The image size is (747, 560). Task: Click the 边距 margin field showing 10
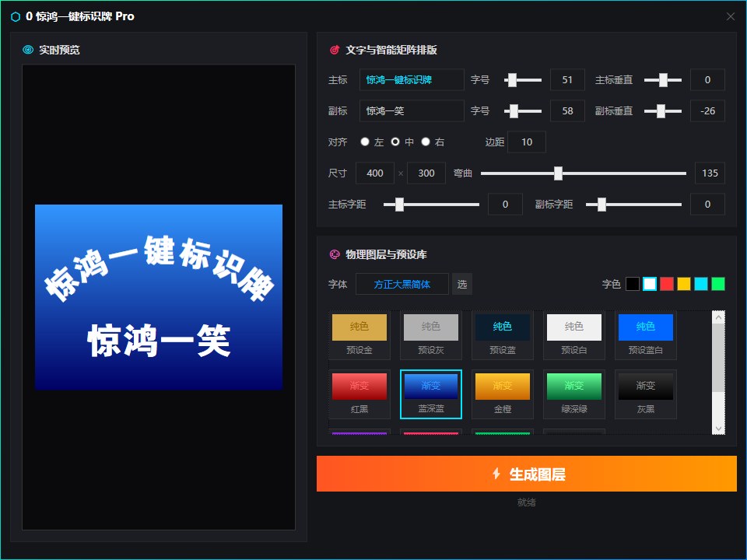[527, 142]
